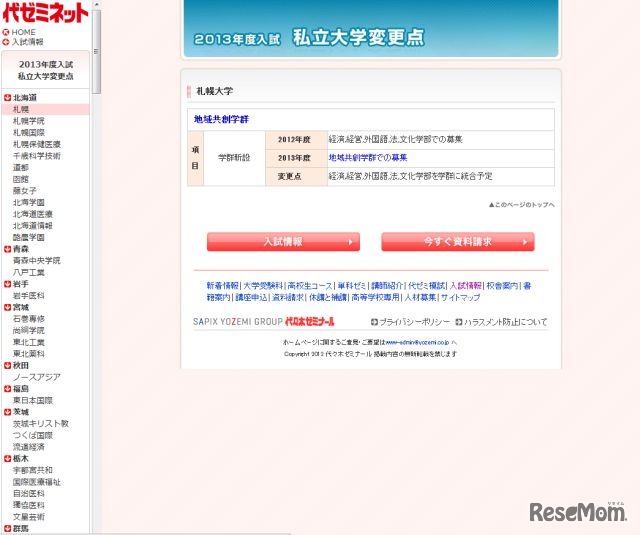Open 文星芸術 university entry
The image size is (640, 535).
[29, 517]
